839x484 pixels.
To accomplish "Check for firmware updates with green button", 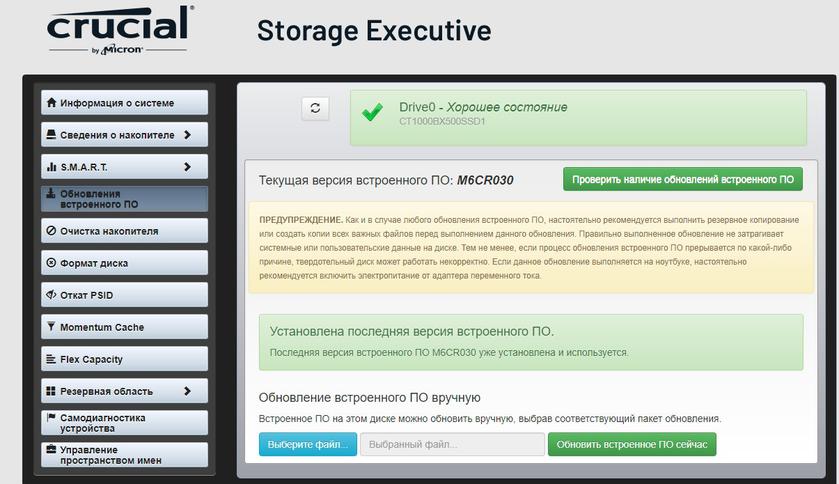I will pyautogui.click(x=683, y=180).
